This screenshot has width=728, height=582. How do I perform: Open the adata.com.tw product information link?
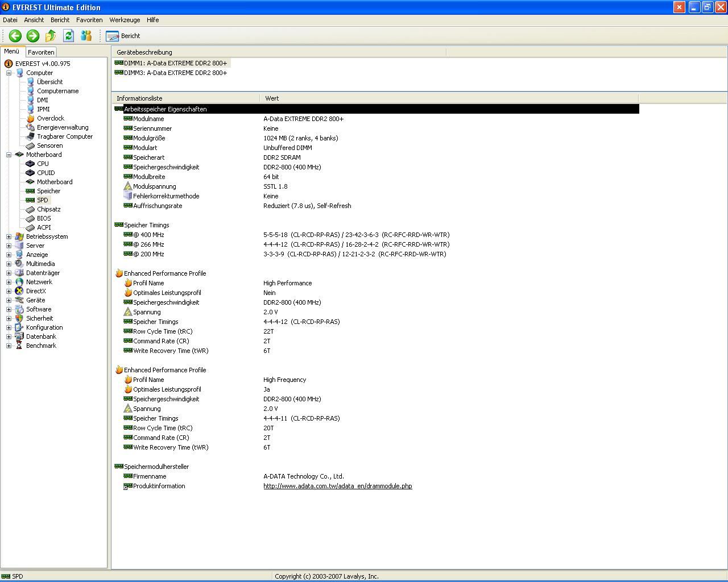[x=338, y=486]
